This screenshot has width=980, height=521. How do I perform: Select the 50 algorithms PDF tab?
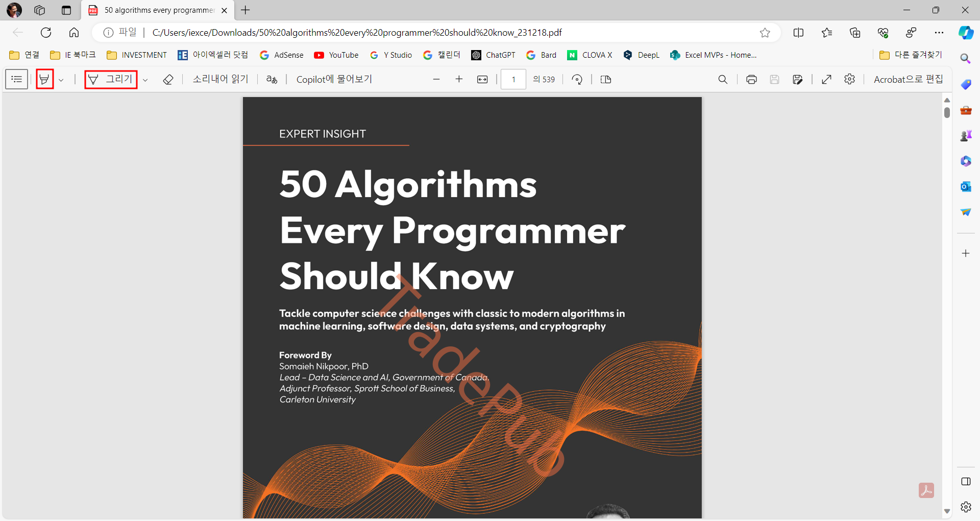(158, 10)
